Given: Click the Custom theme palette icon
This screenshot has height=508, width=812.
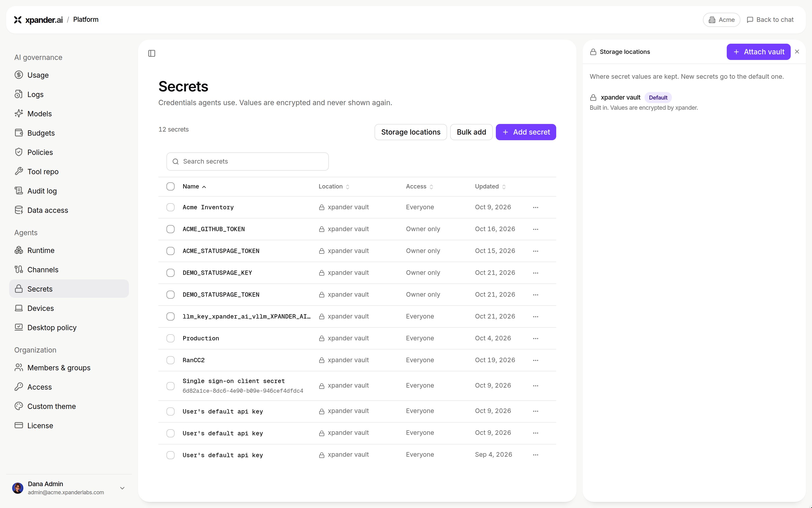Looking at the screenshot, I should coord(19,406).
